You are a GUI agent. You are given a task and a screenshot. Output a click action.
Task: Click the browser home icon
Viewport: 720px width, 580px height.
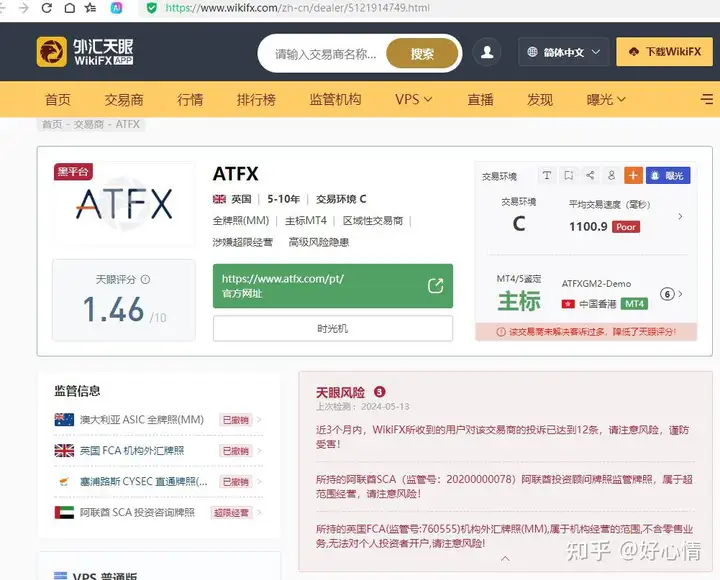[x=69, y=8]
